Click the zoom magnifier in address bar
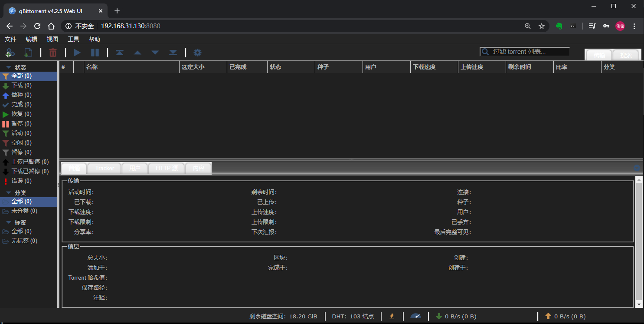This screenshot has height=324, width=644. click(528, 26)
